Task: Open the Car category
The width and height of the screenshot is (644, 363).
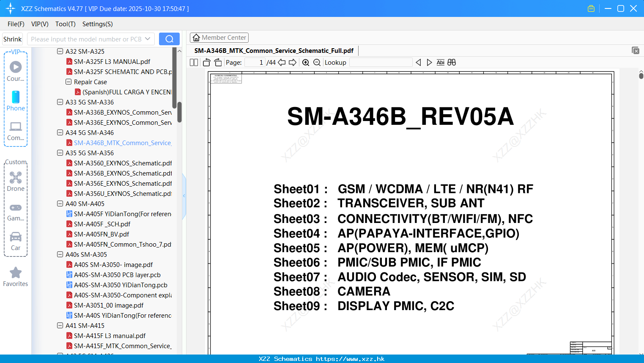Action: [x=16, y=241]
